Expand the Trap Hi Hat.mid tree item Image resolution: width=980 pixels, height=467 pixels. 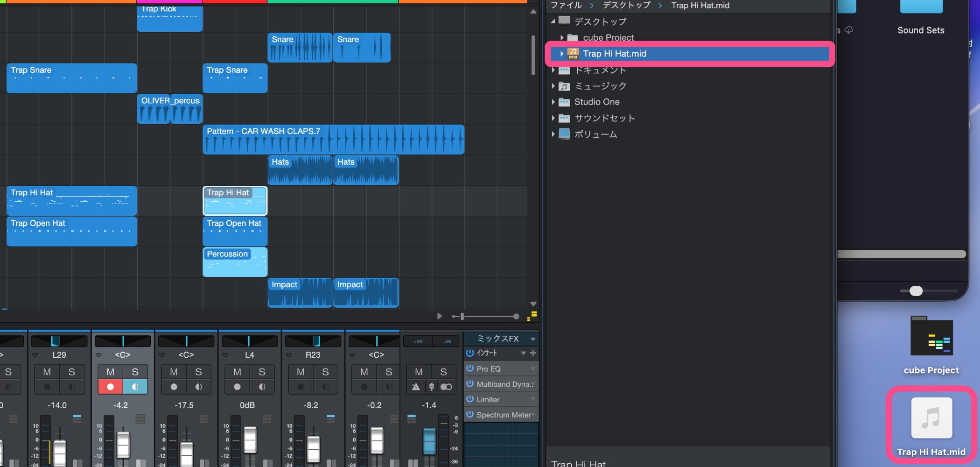[562, 54]
